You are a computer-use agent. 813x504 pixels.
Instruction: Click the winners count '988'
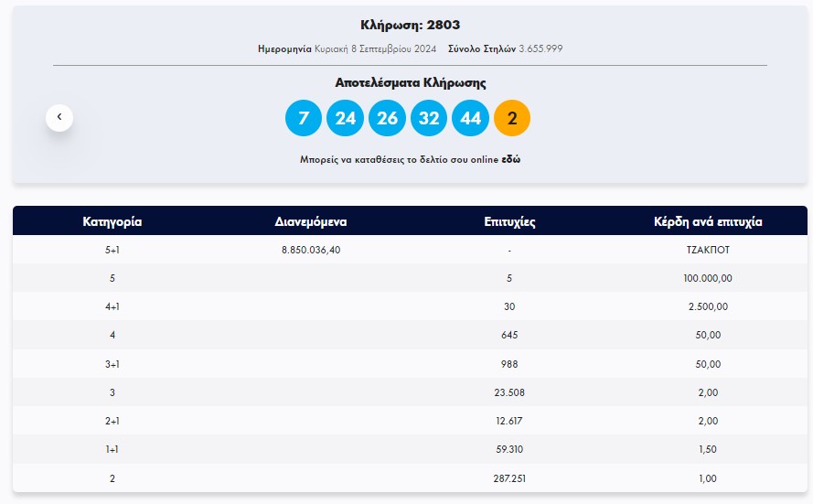(509, 365)
